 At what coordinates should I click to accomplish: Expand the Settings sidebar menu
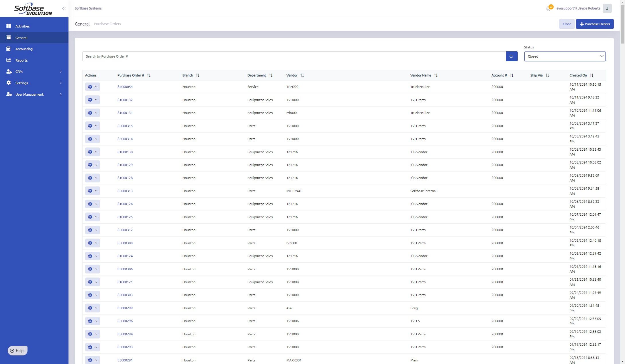click(34, 83)
